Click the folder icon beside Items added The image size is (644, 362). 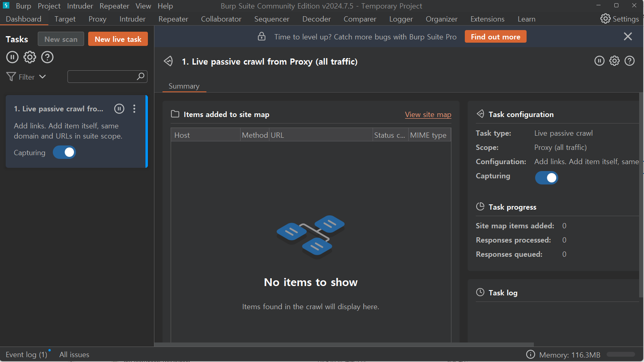[x=175, y=114]
